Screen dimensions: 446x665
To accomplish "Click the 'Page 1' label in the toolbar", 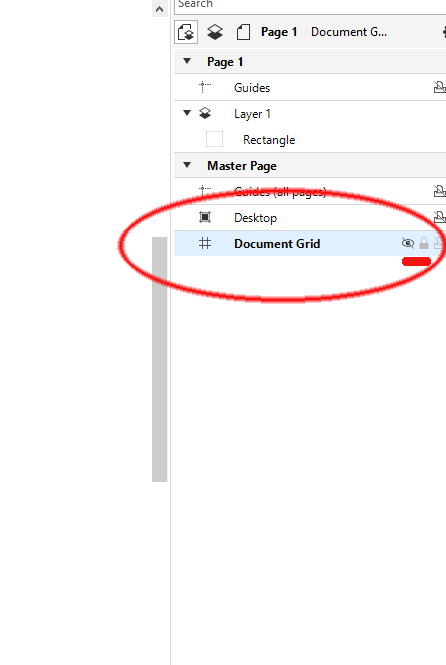I will (x=279, y=32).
